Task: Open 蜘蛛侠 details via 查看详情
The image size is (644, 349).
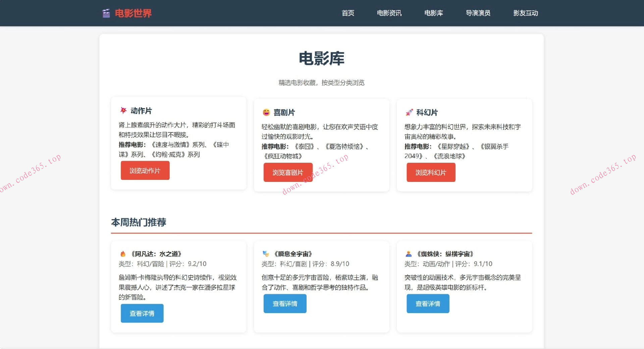Action: (x=428, y=303)
